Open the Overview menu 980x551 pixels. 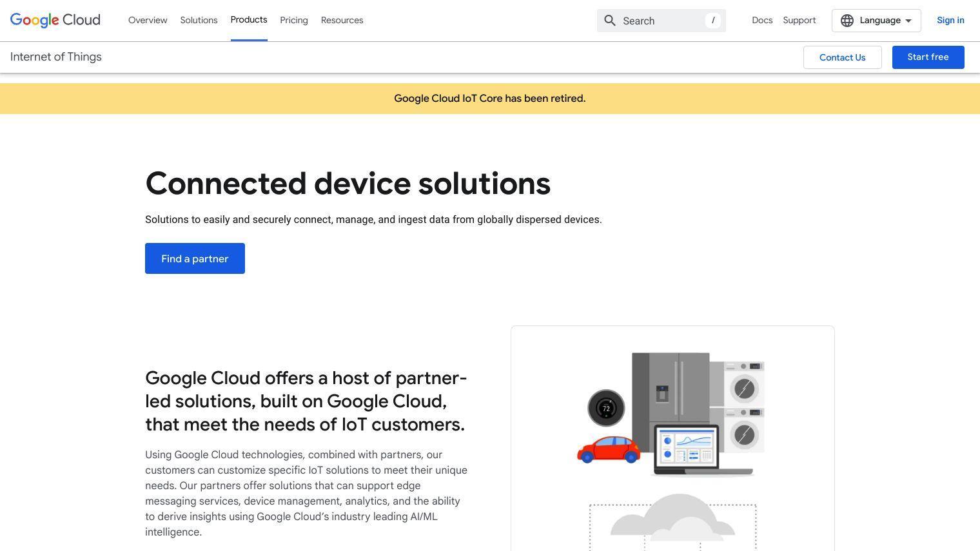coord(148,21)
